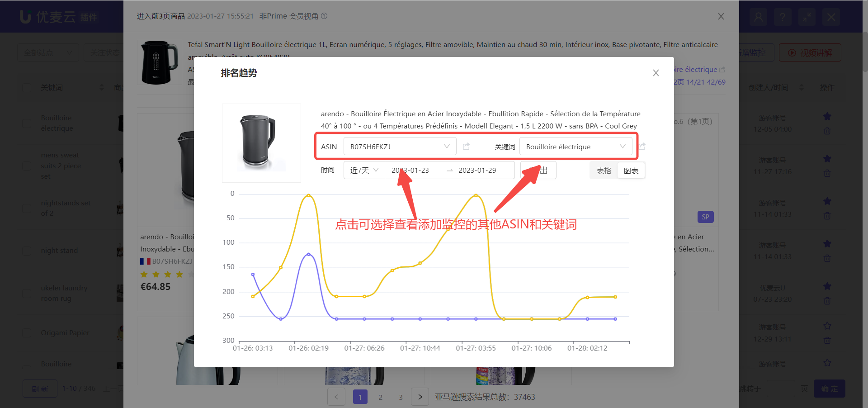
Task: Expand the ASIN B07SH6FKZJ dropdown
Action: tap(400, 147)
